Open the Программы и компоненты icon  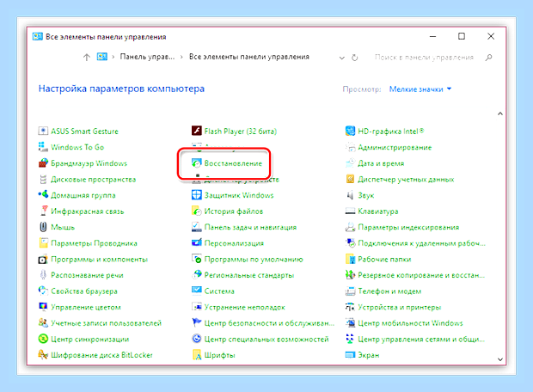43,259
